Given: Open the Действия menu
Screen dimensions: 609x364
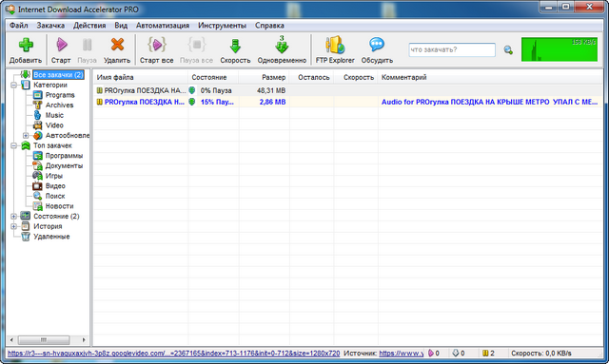Looking at the screenshot, I should click(x=89, y=26).
